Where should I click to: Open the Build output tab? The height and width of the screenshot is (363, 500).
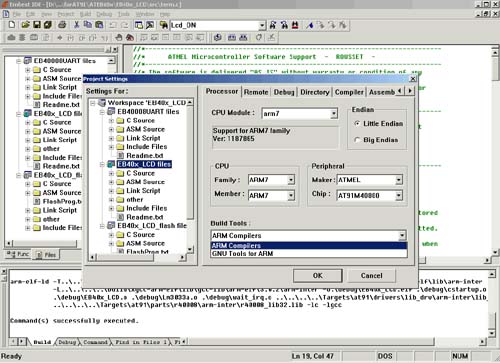pyautogui.click(x=42, y=342)
